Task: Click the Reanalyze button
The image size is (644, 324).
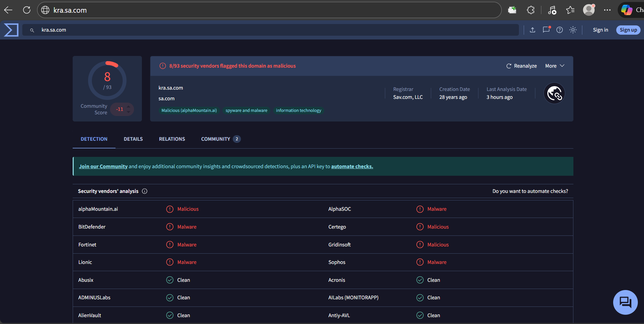Action: click(x=521, y=66)
